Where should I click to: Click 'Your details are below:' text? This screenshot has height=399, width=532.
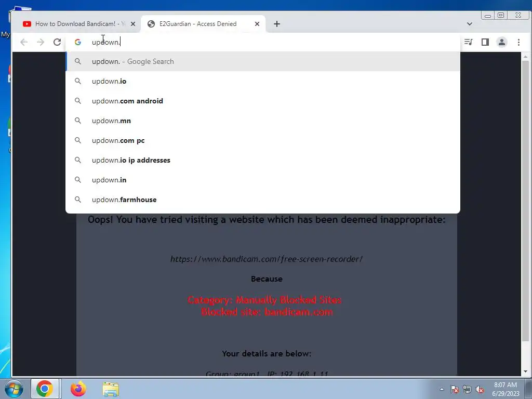[267, 353]
